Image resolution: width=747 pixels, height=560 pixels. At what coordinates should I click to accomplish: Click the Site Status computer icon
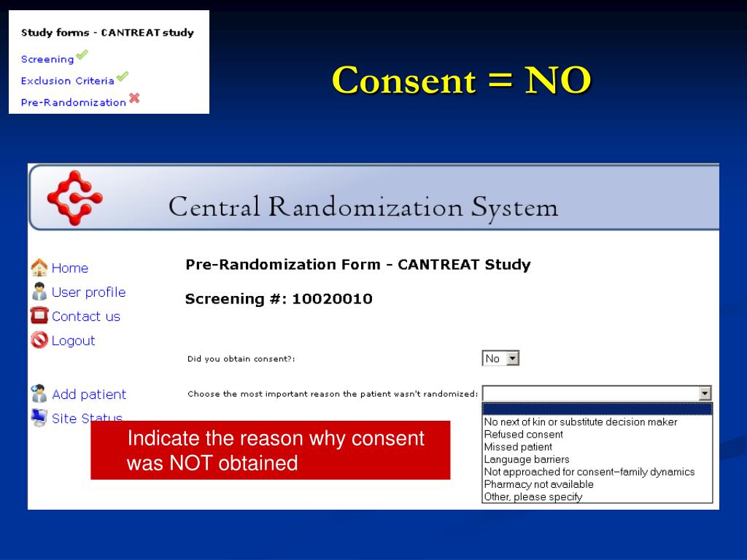pyautogui.click(x=39, y=417)
